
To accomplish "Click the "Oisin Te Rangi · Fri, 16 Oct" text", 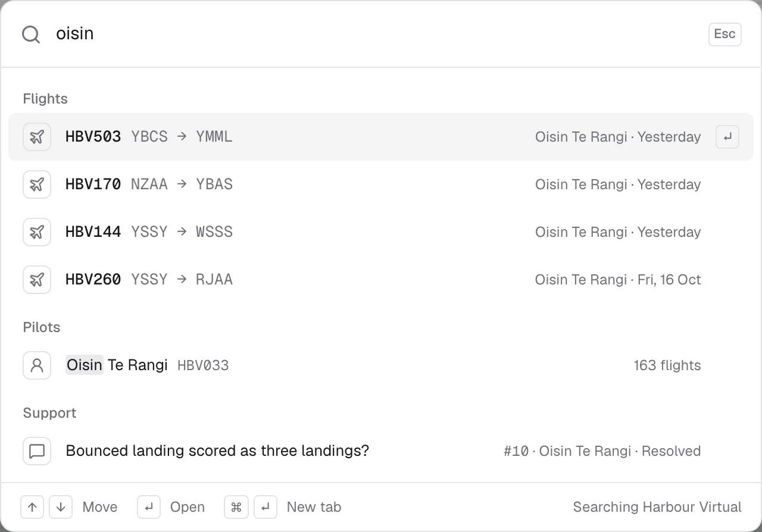I will coord(618,280).
